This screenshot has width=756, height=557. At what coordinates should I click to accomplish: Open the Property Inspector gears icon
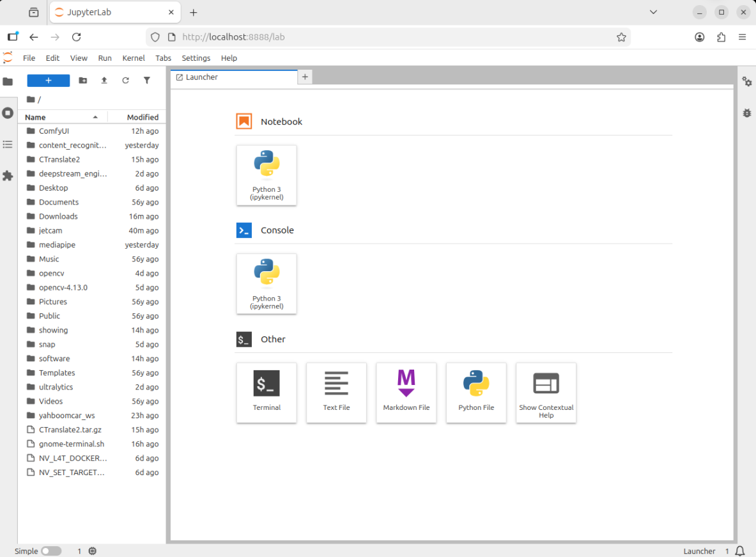pos(747,82)
